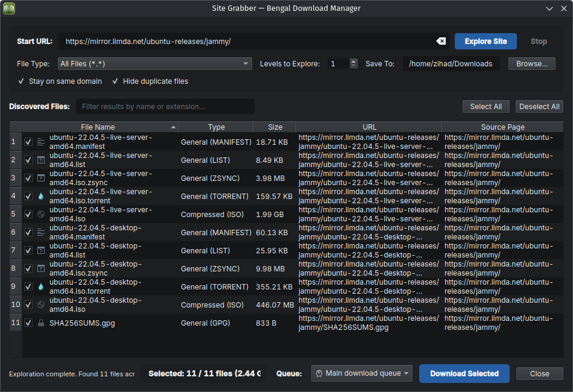The height and width of the screenshot is (392, 573).
Task: Click the disc image icon for live-server amd64.iso
Action: (x=41, y=214)
